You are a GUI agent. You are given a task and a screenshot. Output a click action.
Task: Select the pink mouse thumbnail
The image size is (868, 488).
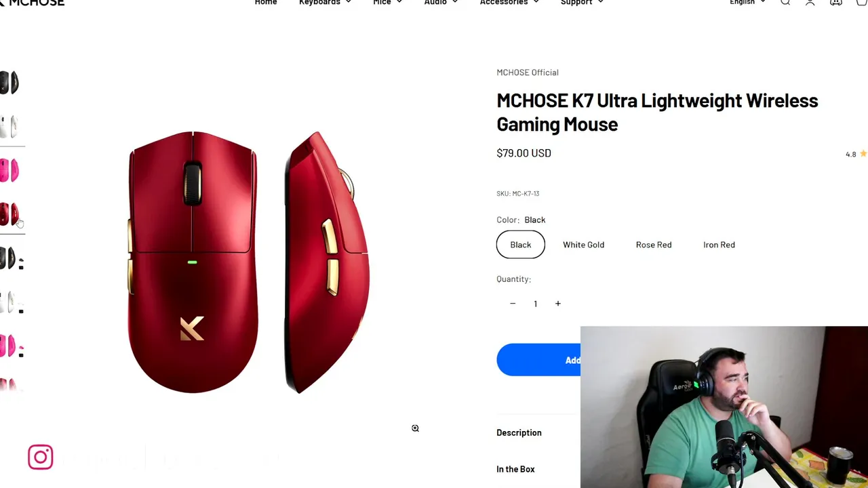click(x=9, y=170)
